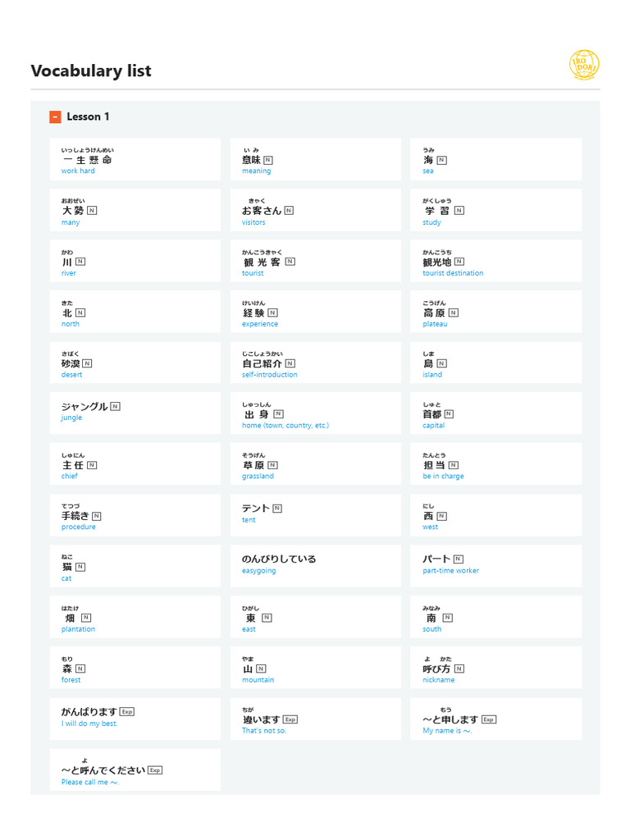Image resolution: width=630 pixels, height=840 pixels.
Task: Click the Vocabulary list page title
Action: point(91,71)
